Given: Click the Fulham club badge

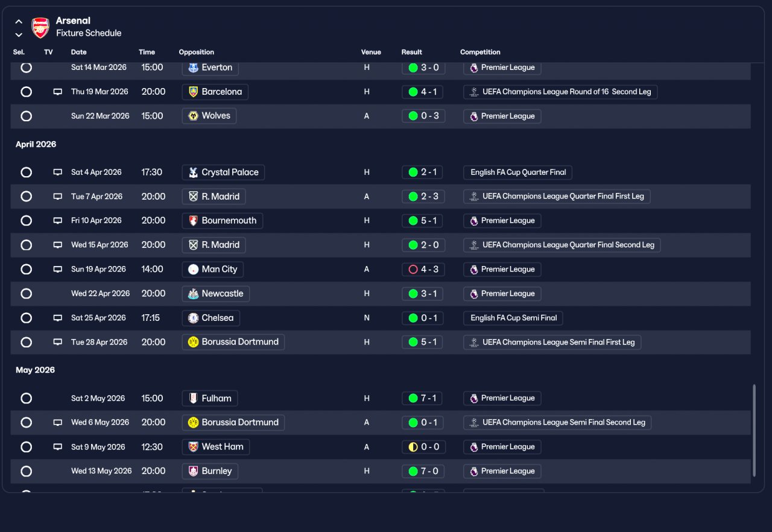Looking at the screenshot, I should tap(193, 399).
